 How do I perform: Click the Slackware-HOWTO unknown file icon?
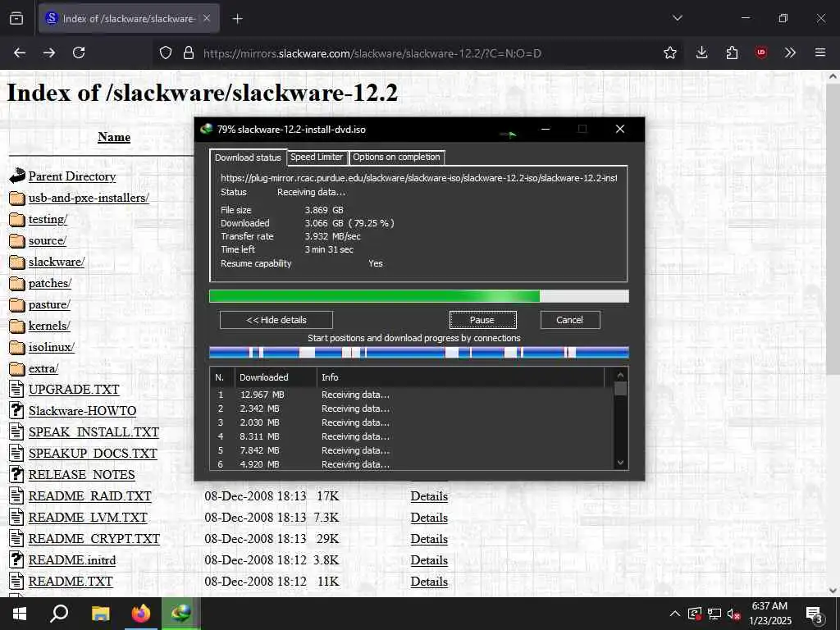click(17, 411)
